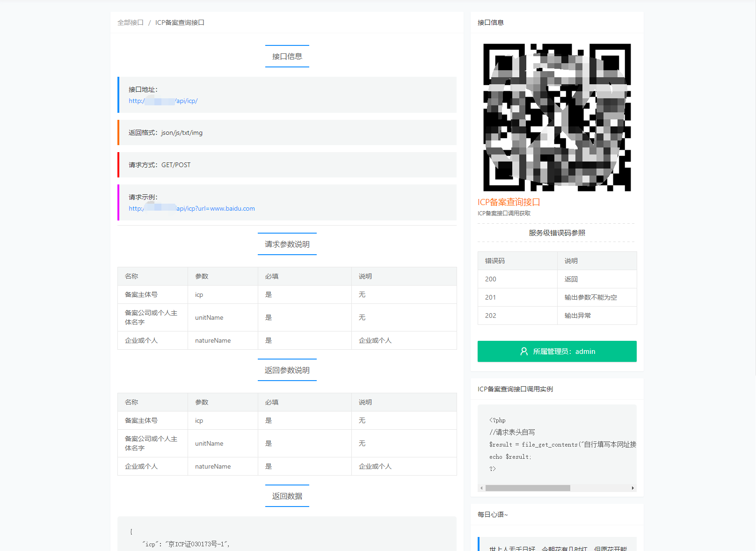Click the 所属管理员 admin button
The image size is (756, 551).
[x=557, y=351]
